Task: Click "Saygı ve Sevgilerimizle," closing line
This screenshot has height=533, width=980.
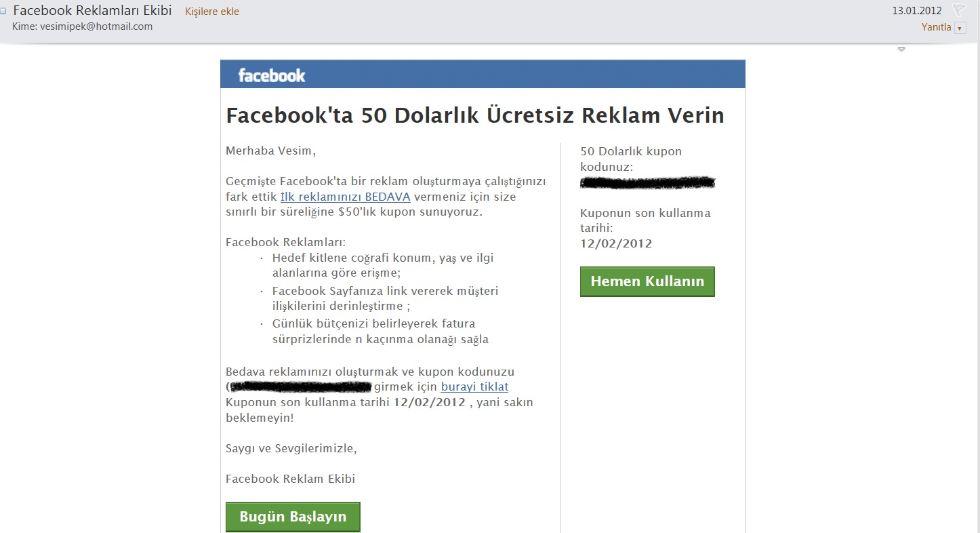Action: (291, 448)
